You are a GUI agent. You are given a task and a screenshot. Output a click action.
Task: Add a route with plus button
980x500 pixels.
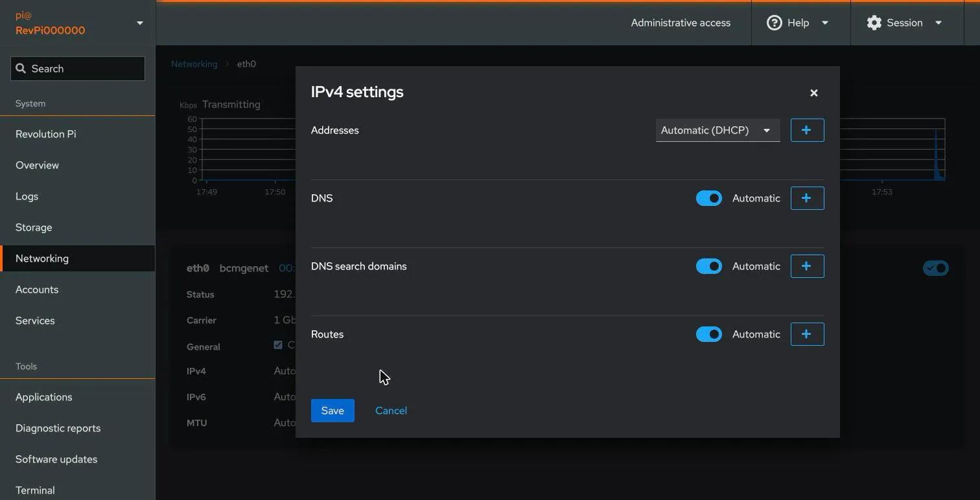point(807,334)
